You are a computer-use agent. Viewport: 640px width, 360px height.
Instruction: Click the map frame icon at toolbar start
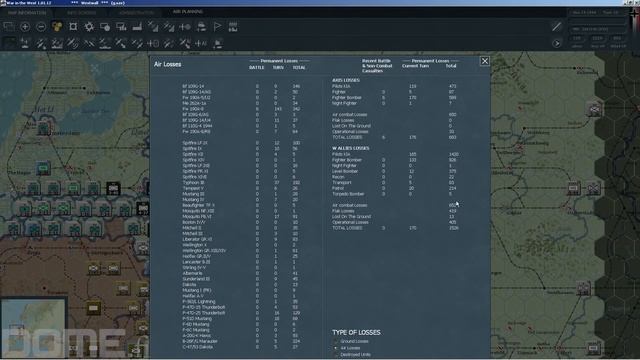[9, 27]
